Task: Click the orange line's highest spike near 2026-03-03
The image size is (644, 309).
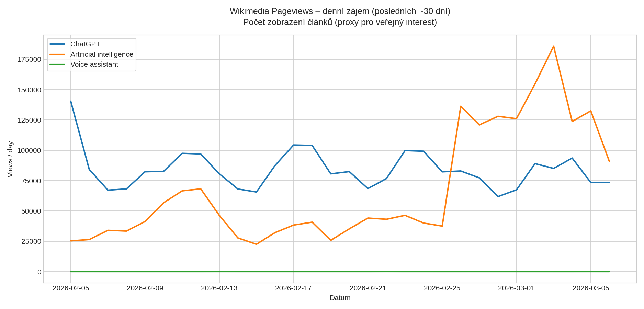Action: coord(554,46)
